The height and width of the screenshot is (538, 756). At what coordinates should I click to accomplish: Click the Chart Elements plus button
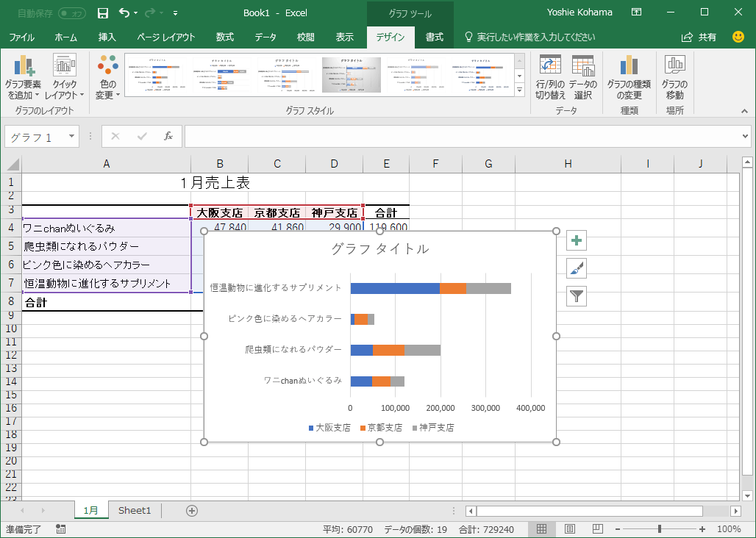(x=577, y=240)
